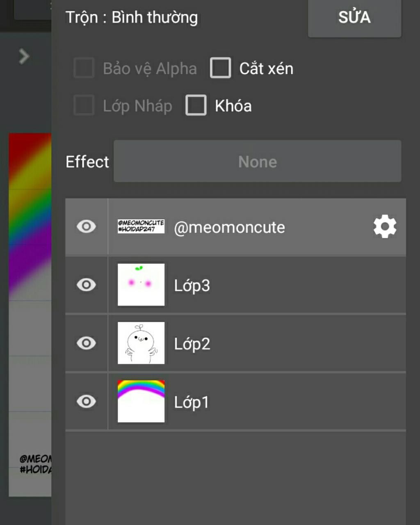Toggle eye icon for Lớp1 layer
Viewport: 420px width, 525px height.
click(86, 402)
